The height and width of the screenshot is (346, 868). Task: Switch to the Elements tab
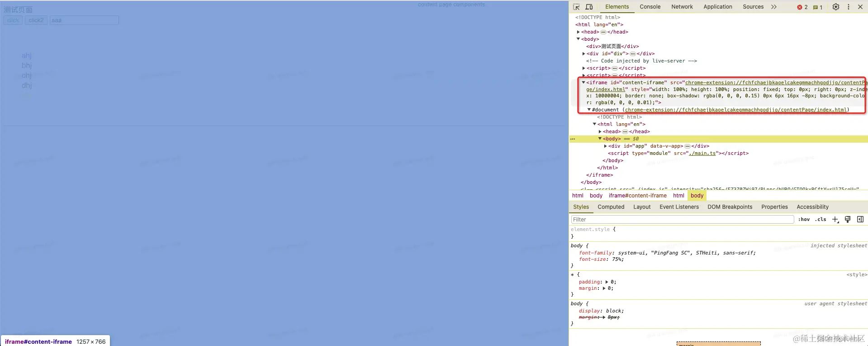click(617, 7)
